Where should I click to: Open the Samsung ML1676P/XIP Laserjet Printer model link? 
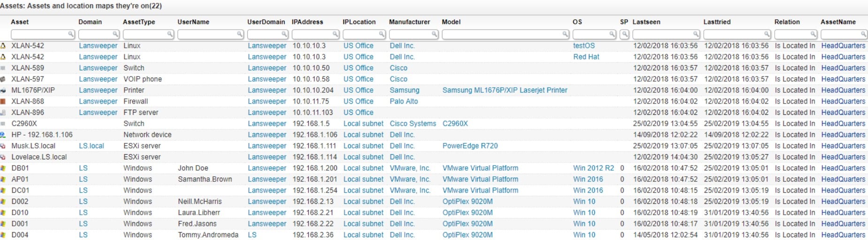click(x=505, y=90)
